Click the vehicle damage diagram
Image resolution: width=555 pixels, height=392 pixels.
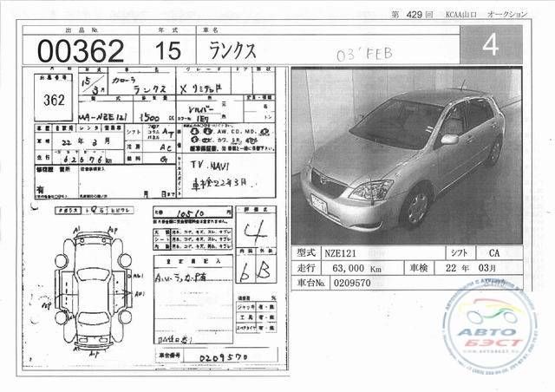click(93, 290)
